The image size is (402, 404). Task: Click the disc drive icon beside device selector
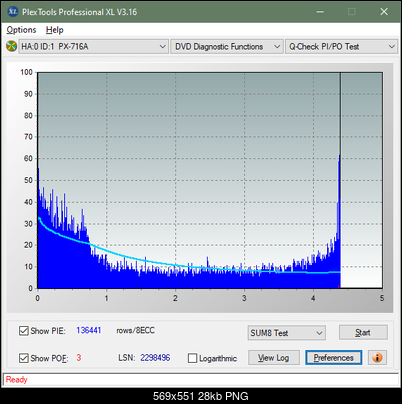(x=11, y=46)
